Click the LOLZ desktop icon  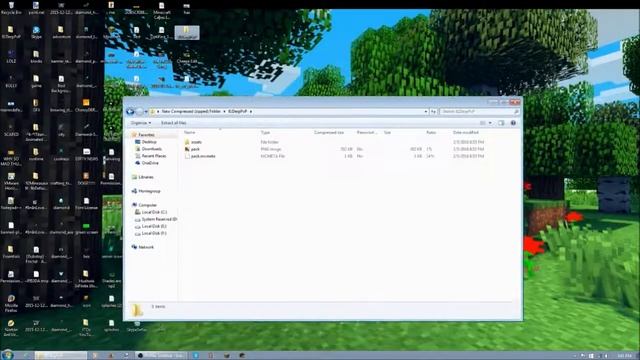[x=11, y=56]
